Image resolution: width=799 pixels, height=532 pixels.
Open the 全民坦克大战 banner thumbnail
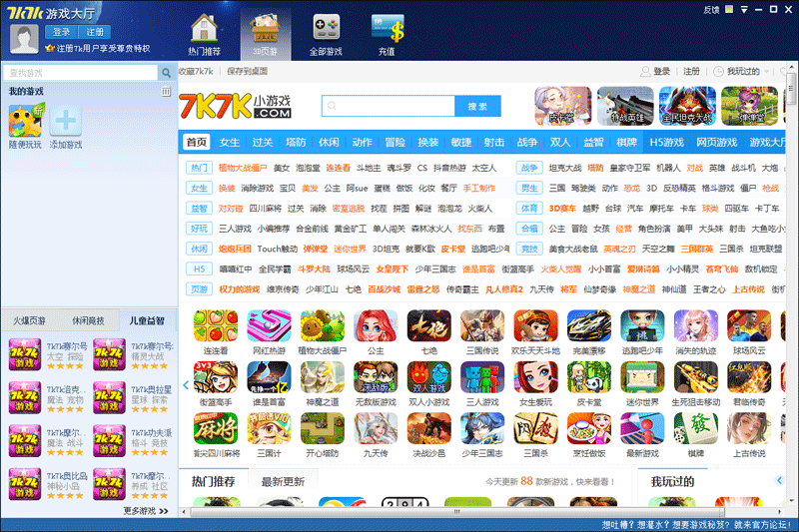(x=687, y=106)
